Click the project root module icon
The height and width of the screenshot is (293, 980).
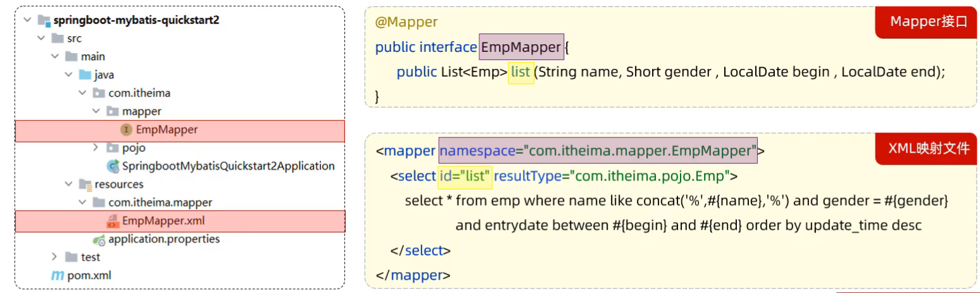point(44,20)
